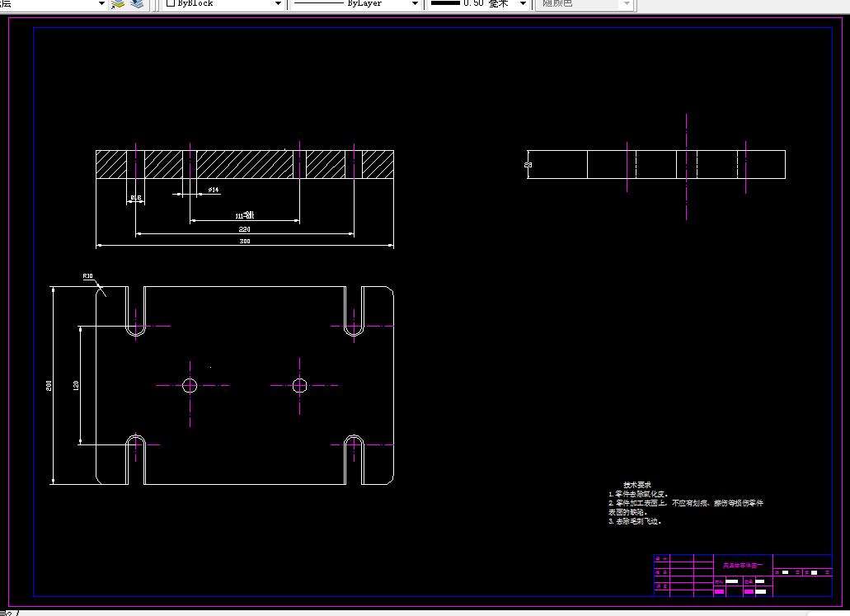Select the 200 vertical dimension text
This screenshot has height=616, width=850.
(49, 386)
